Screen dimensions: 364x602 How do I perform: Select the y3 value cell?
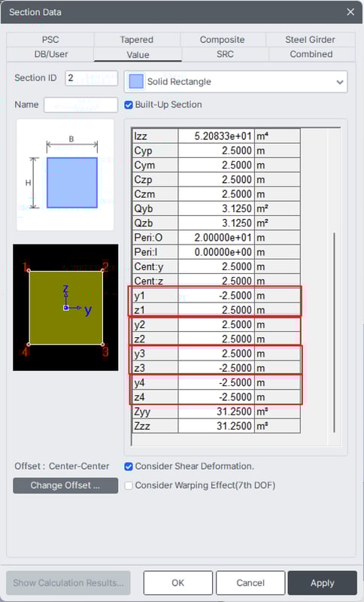[217, 354]
